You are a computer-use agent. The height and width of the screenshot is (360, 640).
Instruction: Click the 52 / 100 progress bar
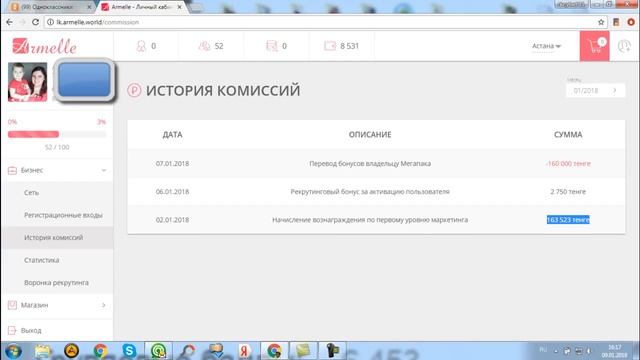(57, 134)
